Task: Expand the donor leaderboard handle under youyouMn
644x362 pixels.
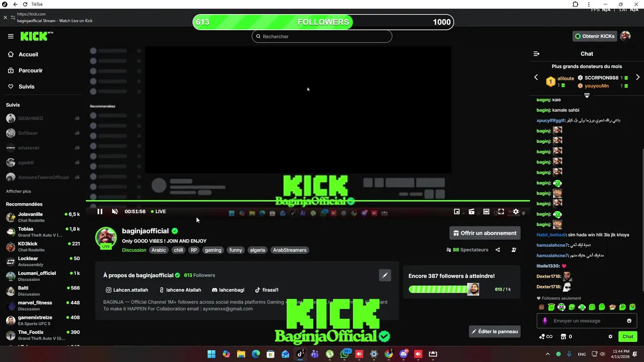Action: (x=587, y=95)
